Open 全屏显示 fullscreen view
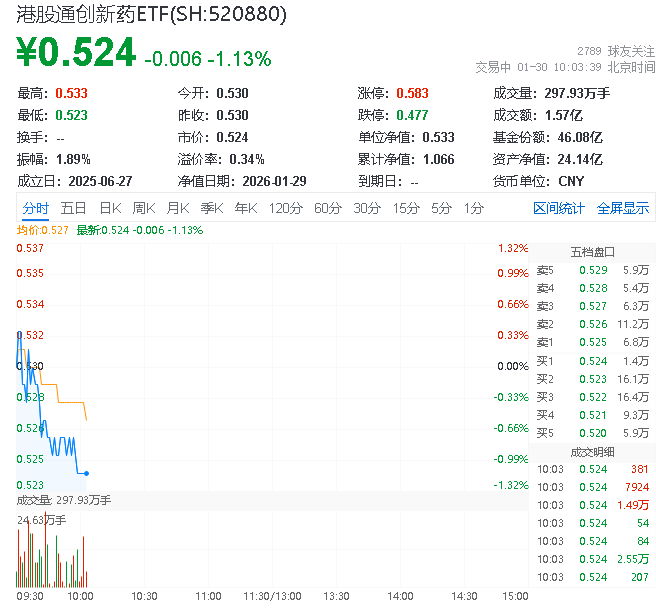The height and width of the screenshot is (615, 656). point(623,208)
